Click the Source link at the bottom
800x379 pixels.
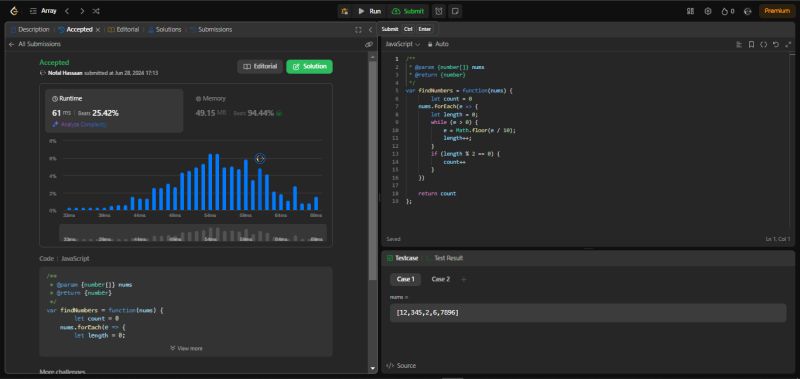[x=401, y=366]
